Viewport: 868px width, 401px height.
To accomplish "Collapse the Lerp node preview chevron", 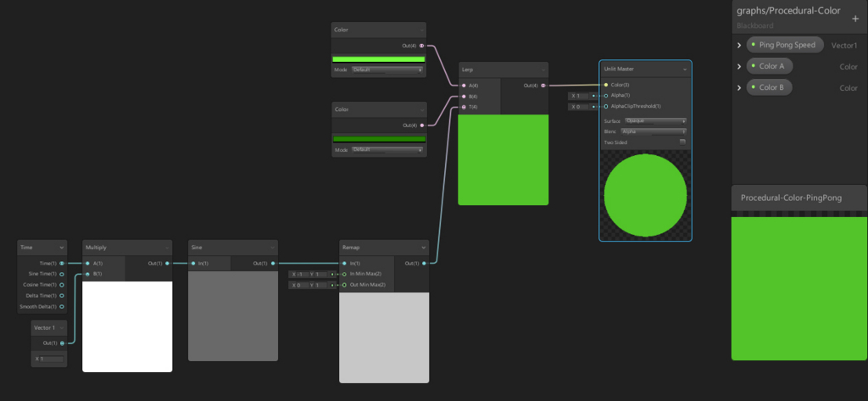I will click(x=543, y=70).
